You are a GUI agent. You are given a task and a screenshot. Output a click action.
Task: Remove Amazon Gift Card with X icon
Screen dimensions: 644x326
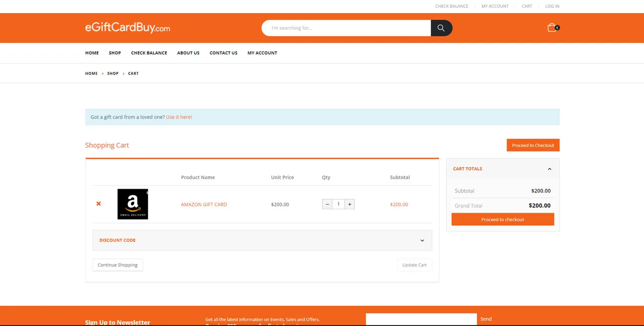pos(99,204)
